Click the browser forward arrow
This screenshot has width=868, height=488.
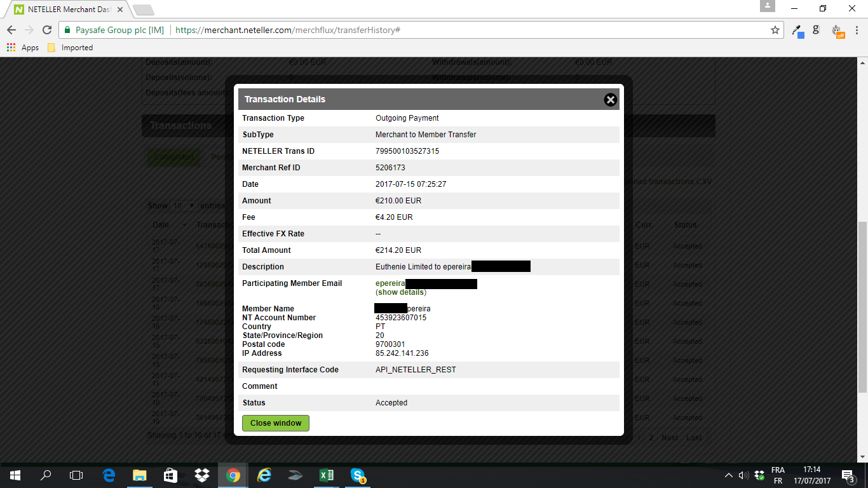click(x=29, y=30)
